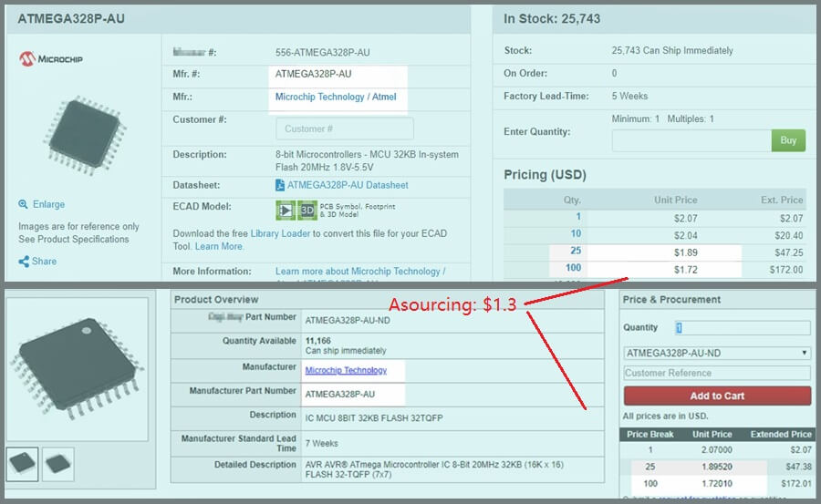
Task: Click the Mfr. # ATMEGA328P-AU value
Action: pos(313,74)
